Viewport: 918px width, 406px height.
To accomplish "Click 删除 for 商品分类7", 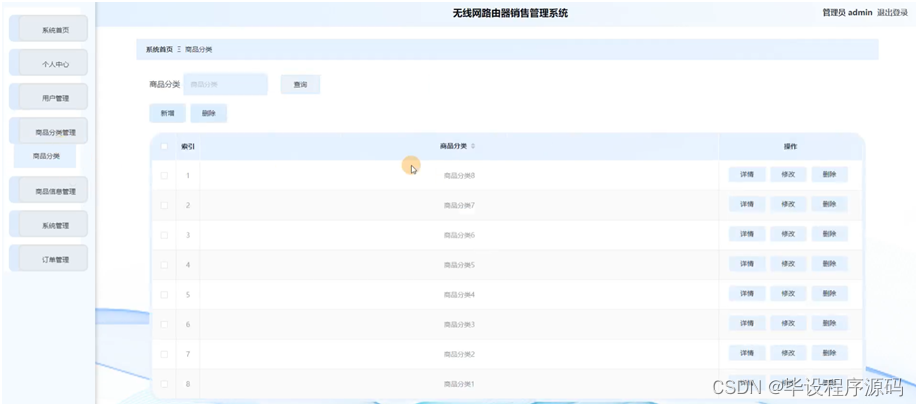I will click(830, 204).
